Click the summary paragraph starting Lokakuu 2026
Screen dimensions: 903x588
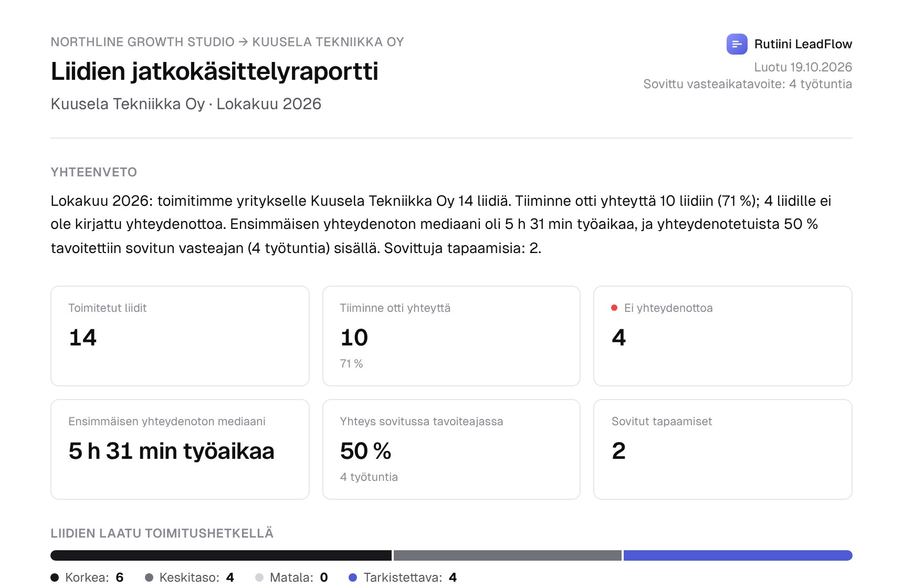441,224
